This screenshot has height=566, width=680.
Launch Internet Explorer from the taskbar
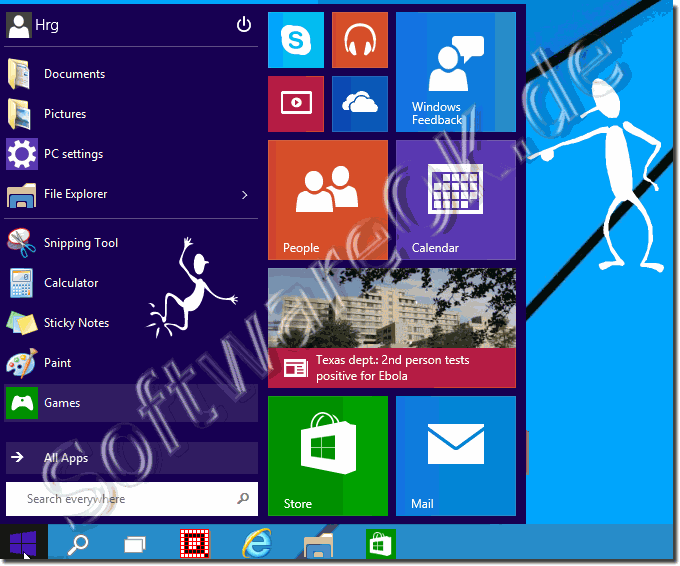257,543
